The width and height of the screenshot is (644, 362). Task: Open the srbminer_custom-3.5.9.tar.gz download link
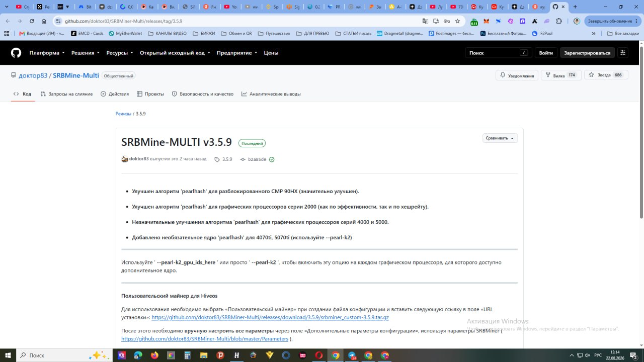(270, 318)
